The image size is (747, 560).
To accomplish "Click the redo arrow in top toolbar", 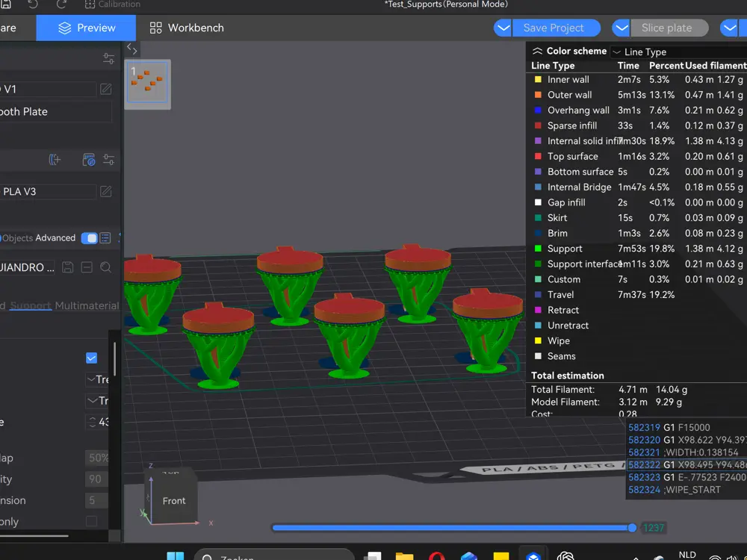I will click(61, 4).
